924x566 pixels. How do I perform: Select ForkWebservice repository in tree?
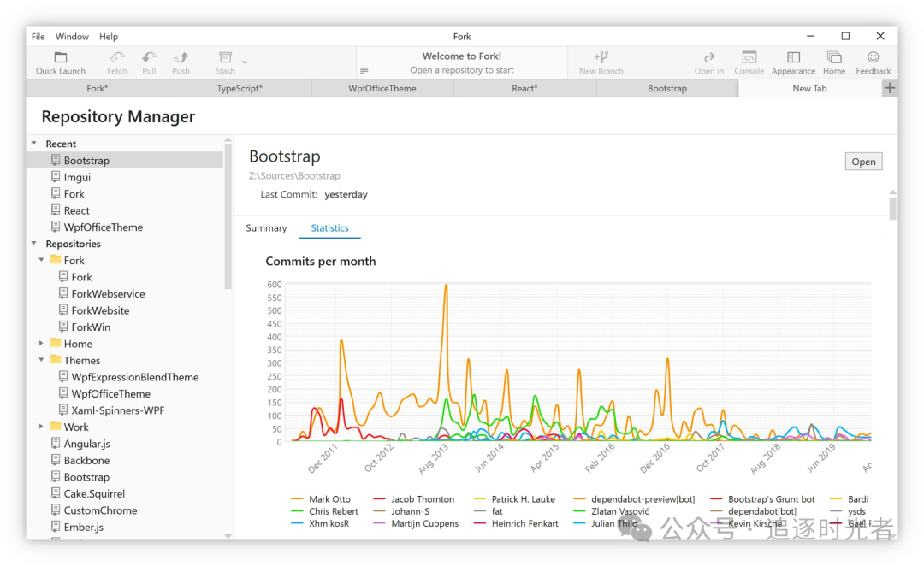[108, 293]
